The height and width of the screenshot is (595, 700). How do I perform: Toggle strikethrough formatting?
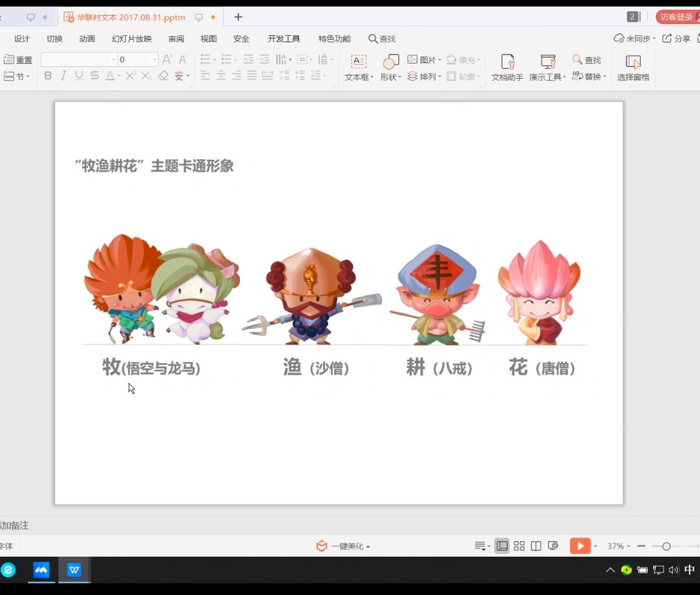pyautogui.click(x=94, y=76)
